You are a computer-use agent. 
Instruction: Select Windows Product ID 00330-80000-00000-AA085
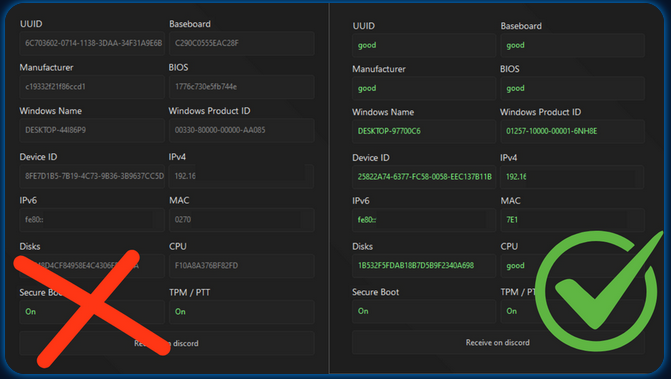pyautogui.click(x=241, y=130)
